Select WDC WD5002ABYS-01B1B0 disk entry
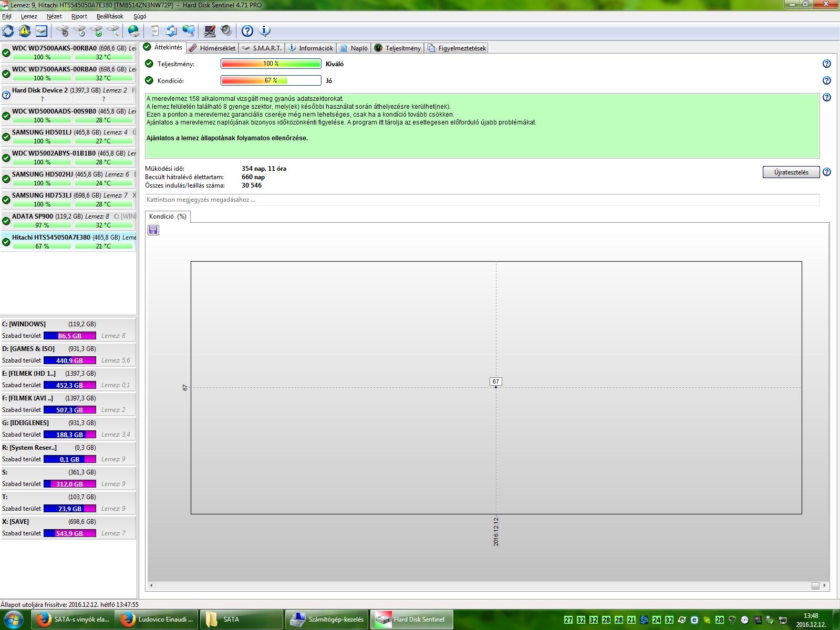The height and width of the screenshot is (630, 840). pyautogui.click(x=68, y=158)
